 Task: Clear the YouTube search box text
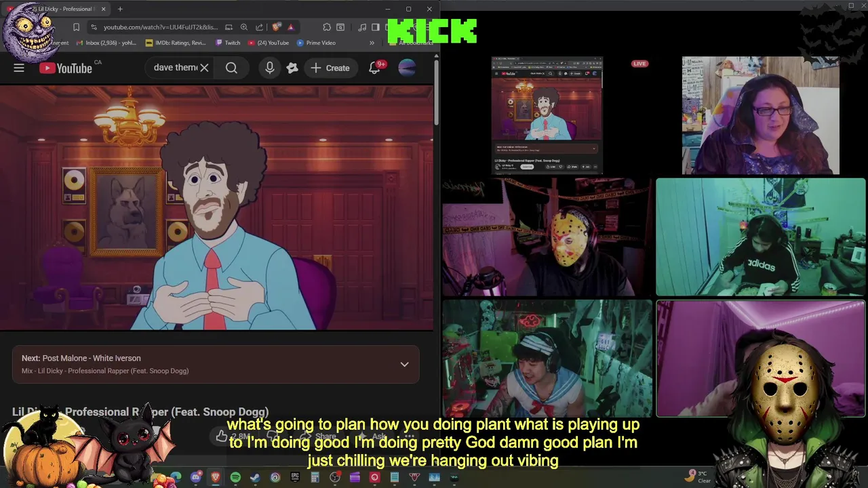[204, 68]
